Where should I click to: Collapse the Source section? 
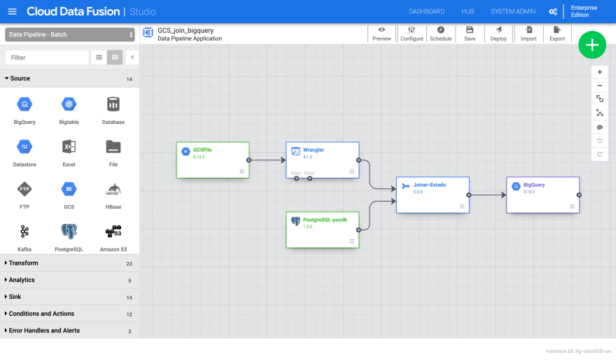point(69,78)
